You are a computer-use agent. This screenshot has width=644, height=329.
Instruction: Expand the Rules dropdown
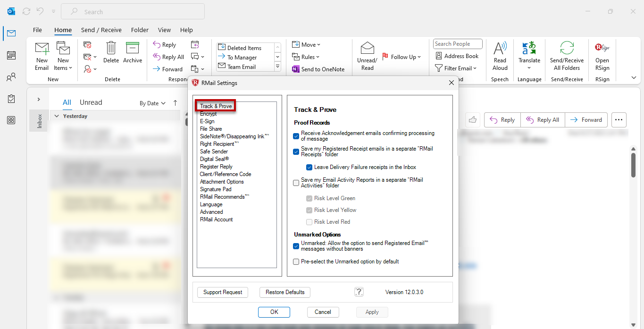[306, 57]
